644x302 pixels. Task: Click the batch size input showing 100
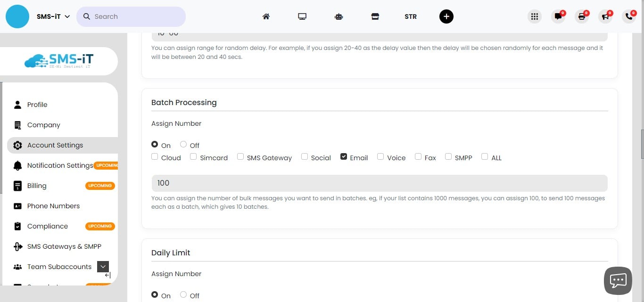380,183
